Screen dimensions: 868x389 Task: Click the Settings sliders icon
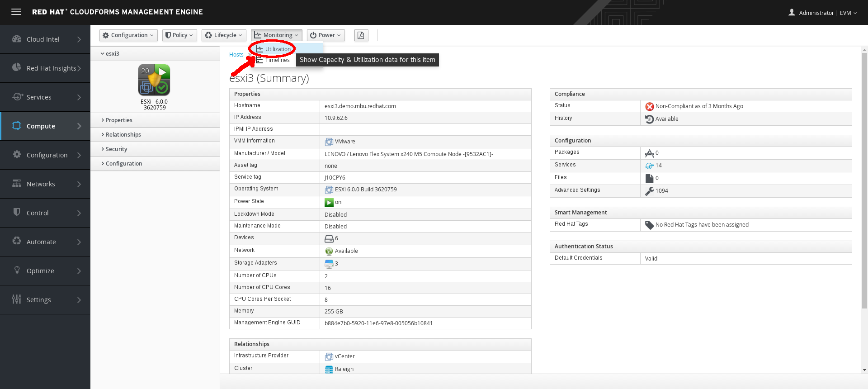17,299
